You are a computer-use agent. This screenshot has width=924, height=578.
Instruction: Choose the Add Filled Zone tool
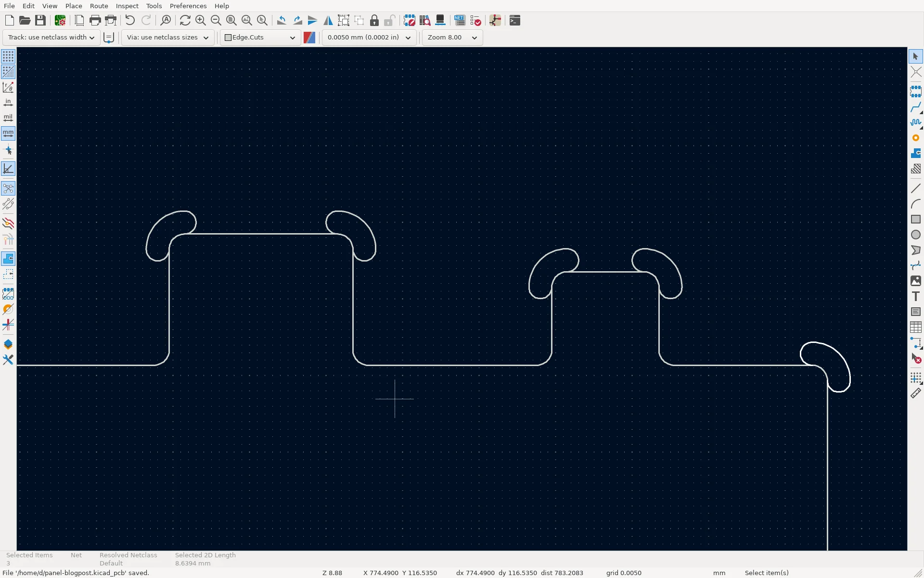(x=915, y=153)
